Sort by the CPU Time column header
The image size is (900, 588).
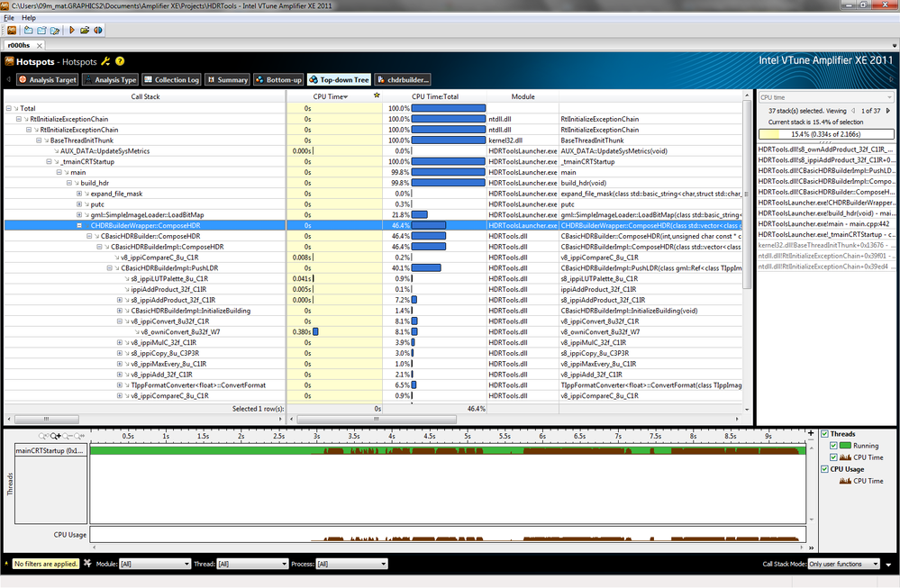click(x=330, y=96)
